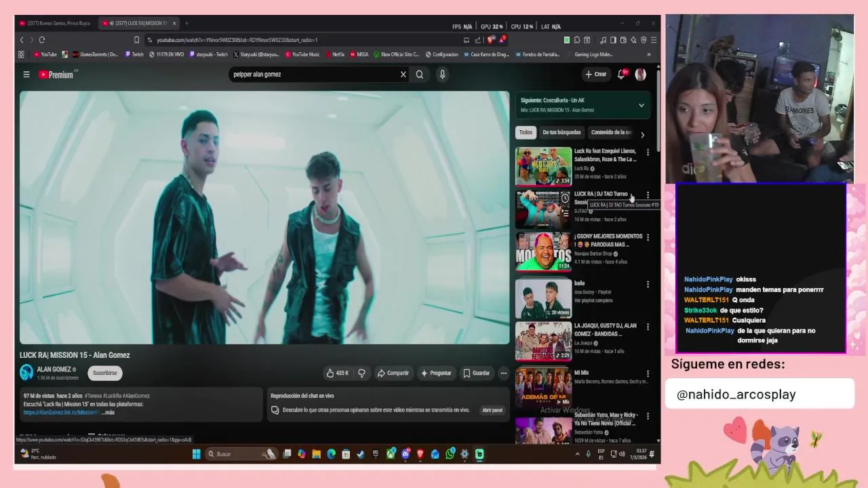Image resolution: width=868 pixels, height=488 pixels.
Task: Click the Crear create button
Action: pyautogui.click(x=595, y=75)
